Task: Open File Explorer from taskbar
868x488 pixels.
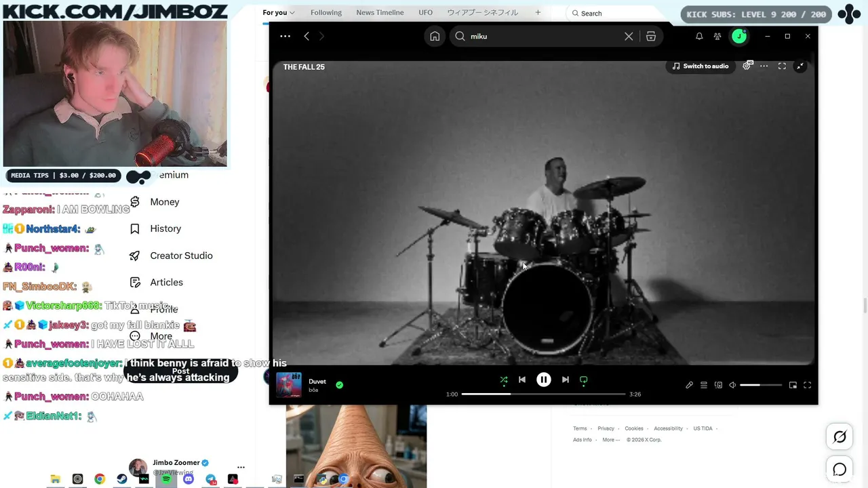Action: click(x=56, y=479)
